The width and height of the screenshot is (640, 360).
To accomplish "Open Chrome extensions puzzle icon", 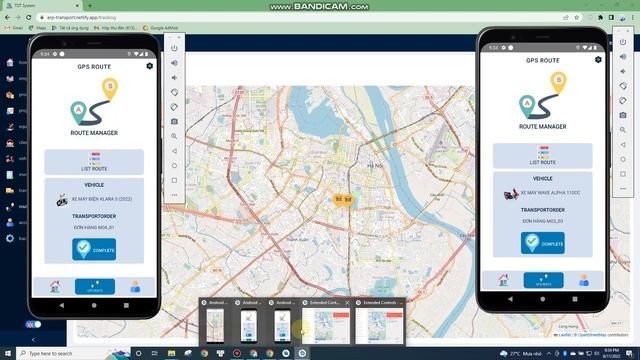I will [600, 18].
